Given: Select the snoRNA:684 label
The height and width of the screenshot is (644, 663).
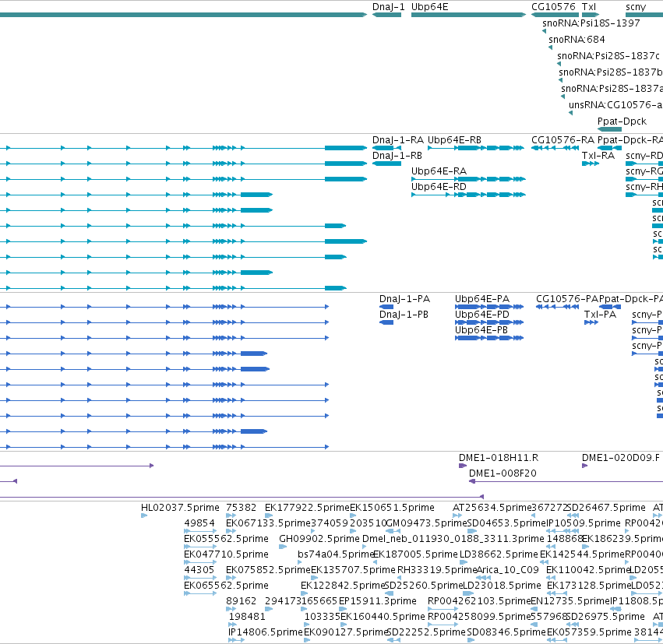Looking at the screenshot, I should point(577,39).
